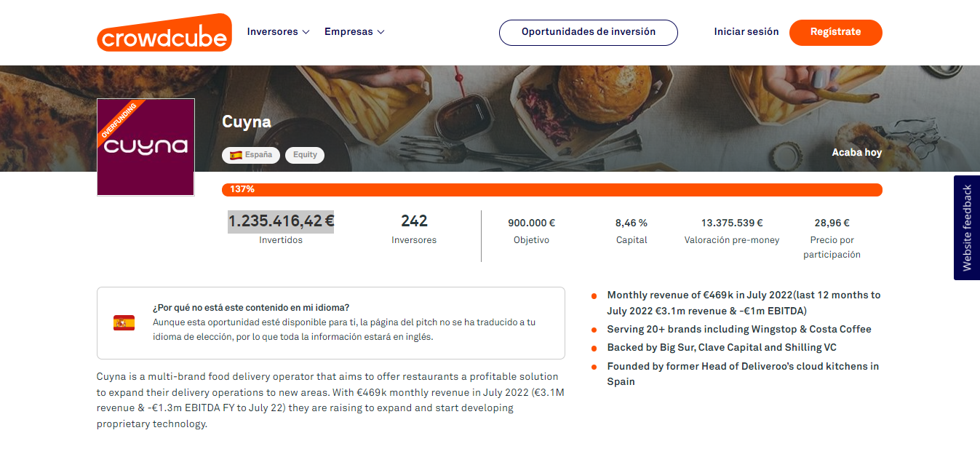
Task: Open the Website feedback side tab
Action: 966,228
